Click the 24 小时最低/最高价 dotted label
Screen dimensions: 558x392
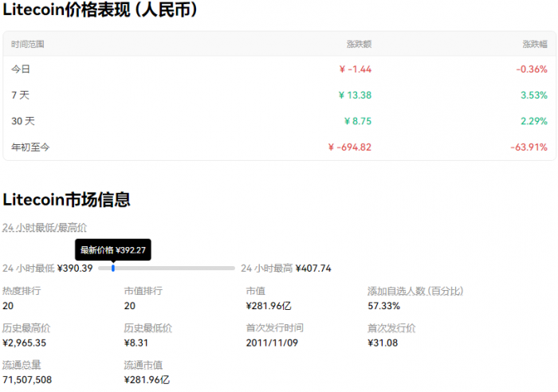[45, 228]
